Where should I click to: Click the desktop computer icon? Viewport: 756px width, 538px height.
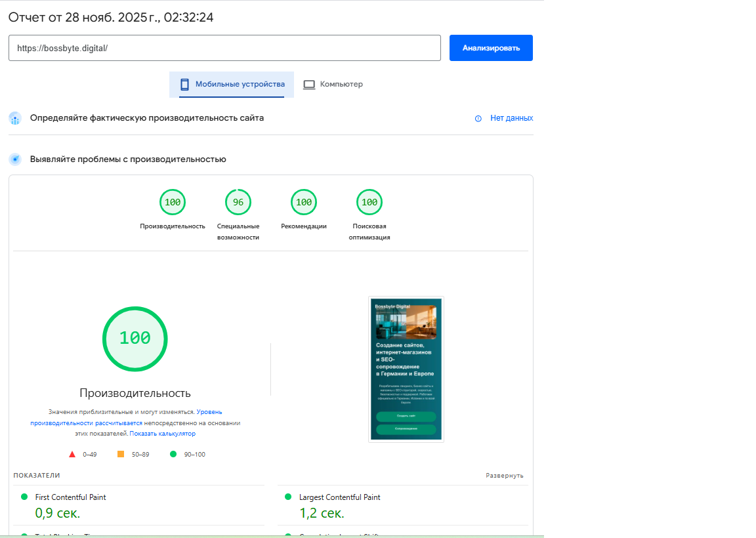(309, 85)
